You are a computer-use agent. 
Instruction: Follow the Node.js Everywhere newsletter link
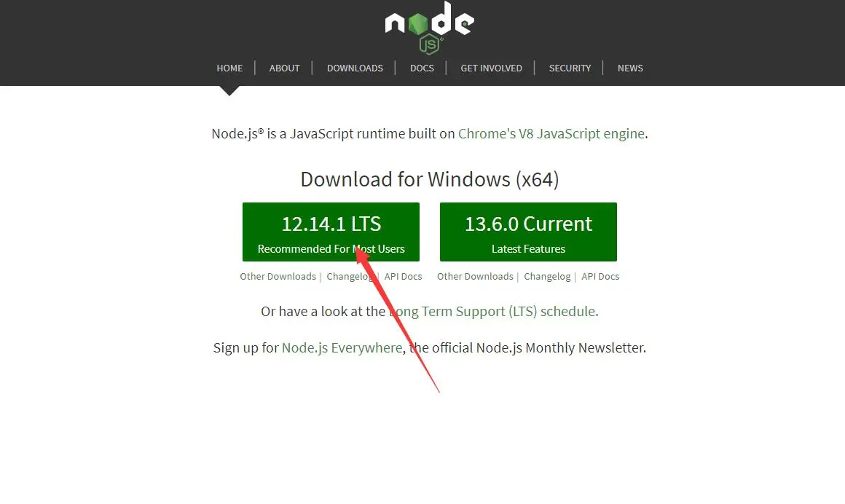click(x=342, y=347)
